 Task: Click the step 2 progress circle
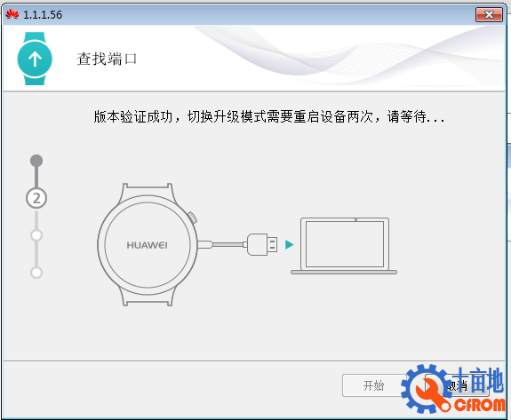[36, 198]
